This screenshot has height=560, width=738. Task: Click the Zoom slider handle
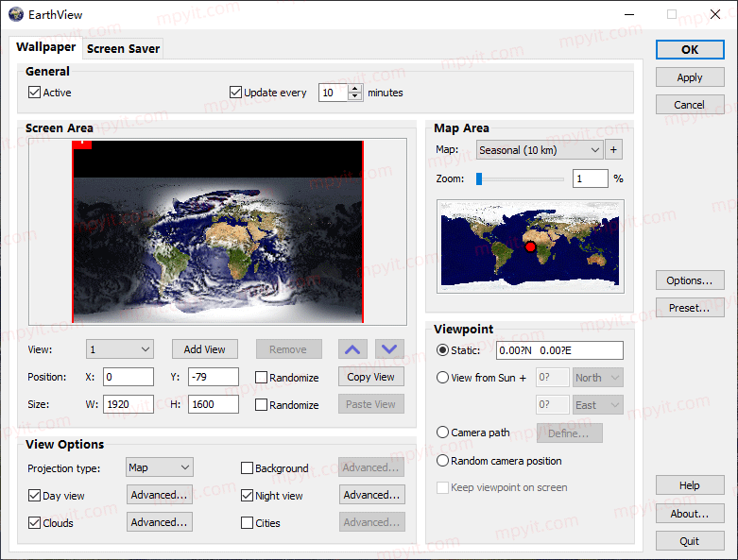[479, 178]
